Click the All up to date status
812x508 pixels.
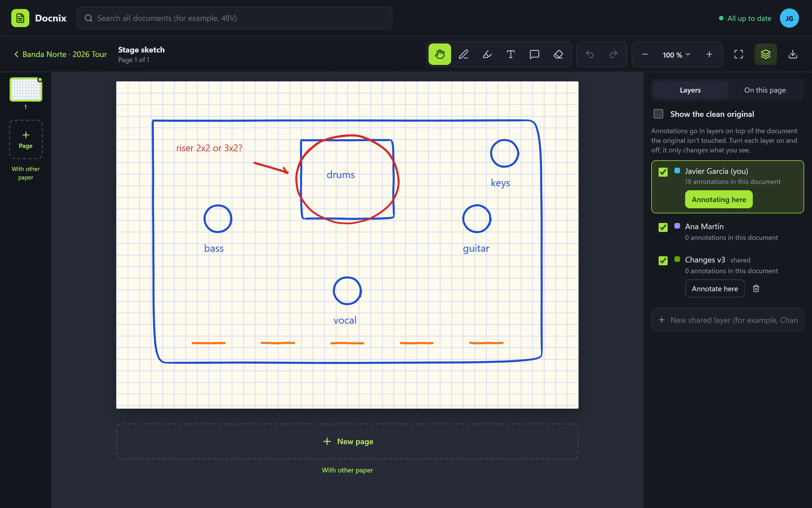[745, 18]
